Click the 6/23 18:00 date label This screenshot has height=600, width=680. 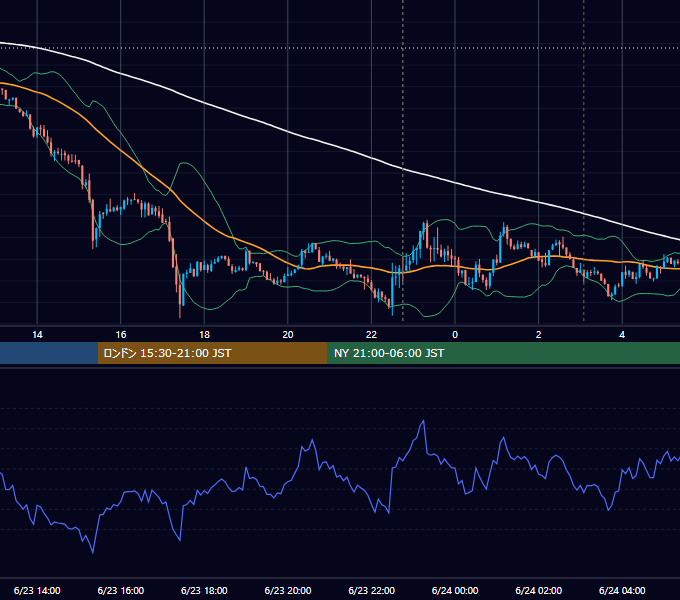(204, 590)
